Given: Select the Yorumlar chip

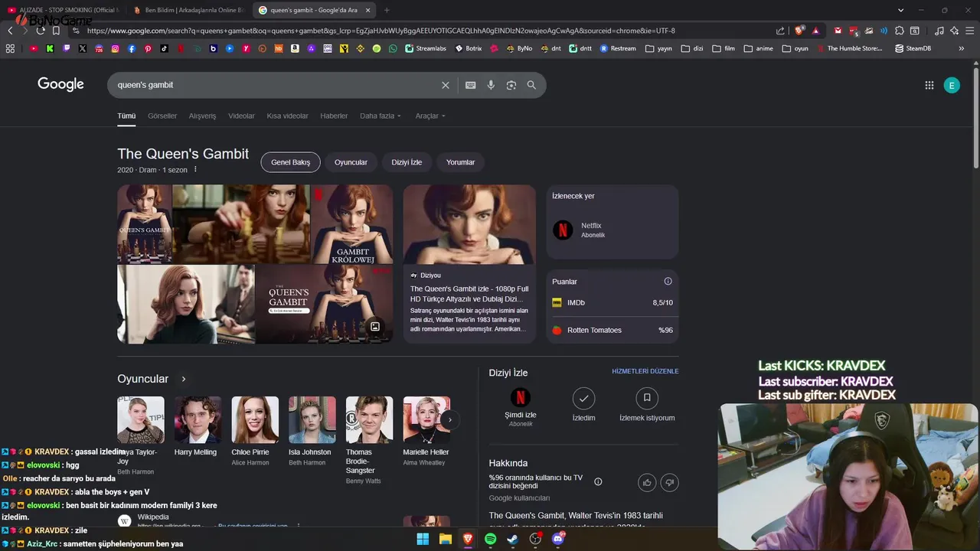Looking at the screenshot, I should [460, 162].
